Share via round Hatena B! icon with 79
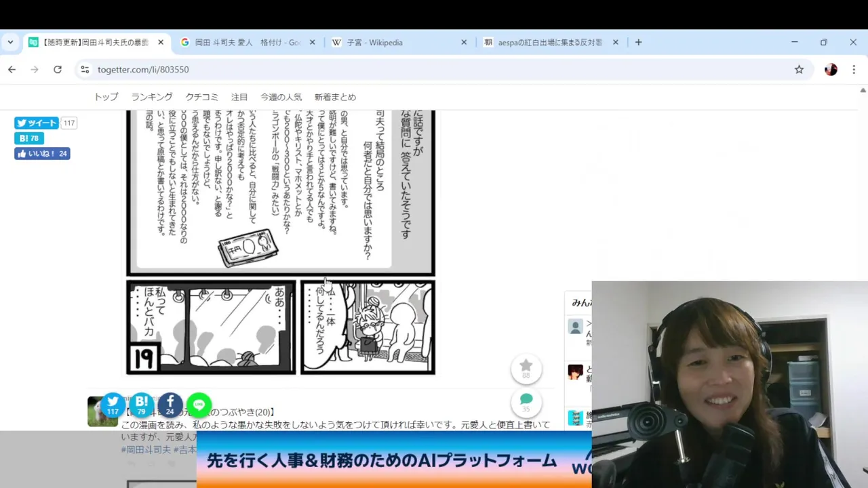The width and height of the screenshot is (868, 488). [142, 405]
